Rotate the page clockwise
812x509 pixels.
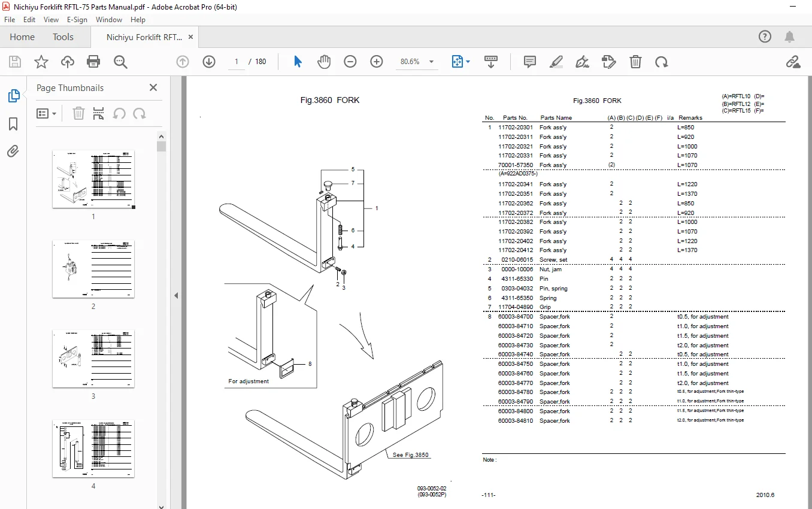pyautogui.click(x=662, y=62)
